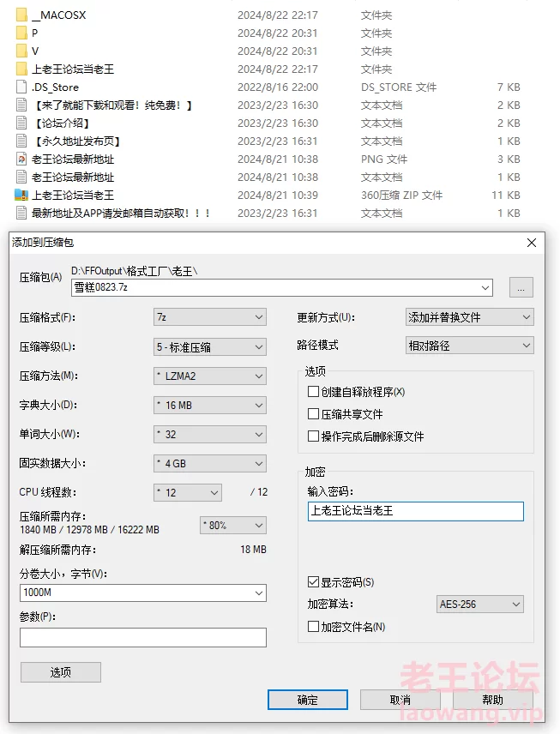This screenshot has height=734, width=560.
Task: Click the .DS_Store file icon
Action: (21, 87)
